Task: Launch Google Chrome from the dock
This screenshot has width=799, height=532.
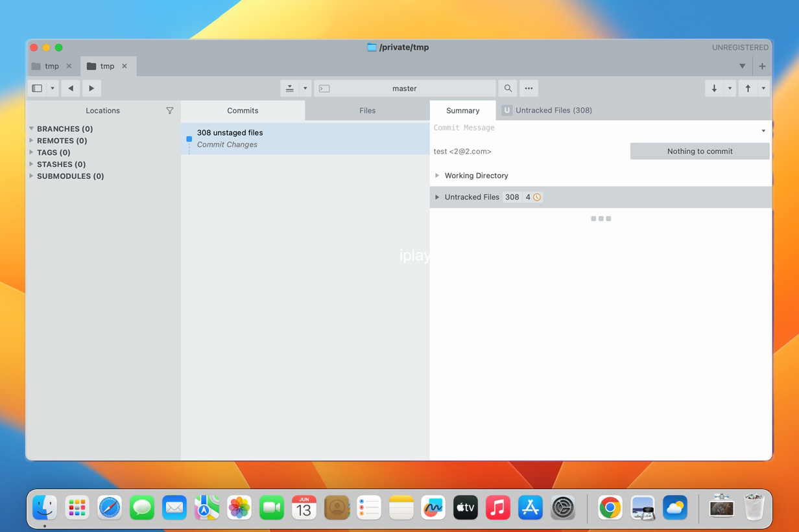Action: click(610, 508)
